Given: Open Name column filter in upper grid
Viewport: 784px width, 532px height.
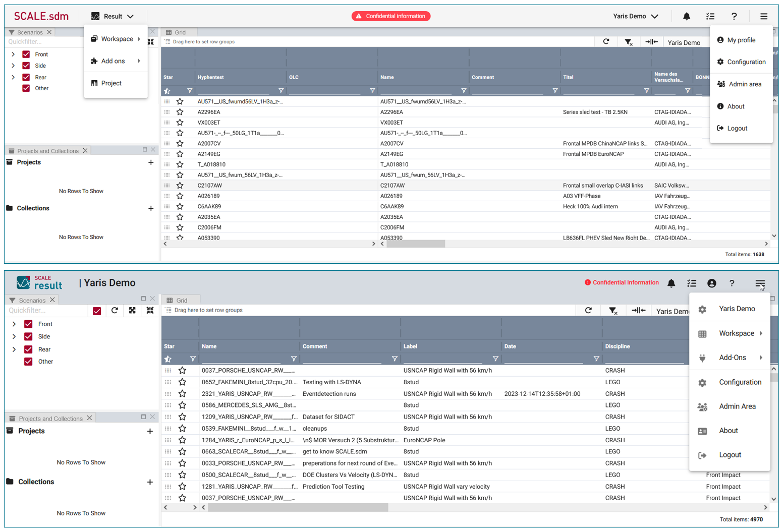Looking at the screenshot, I should 464,91.
